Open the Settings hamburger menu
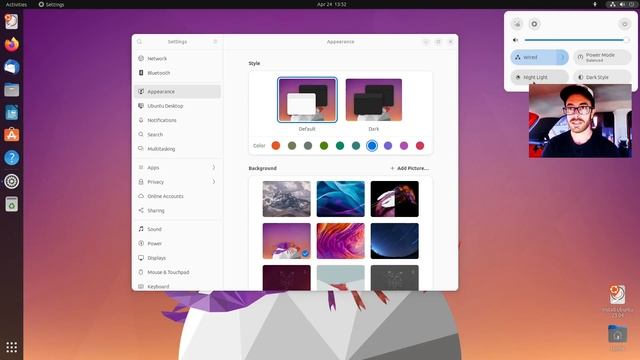The width and height of the screenshot is (640, 360). (215, 42)
